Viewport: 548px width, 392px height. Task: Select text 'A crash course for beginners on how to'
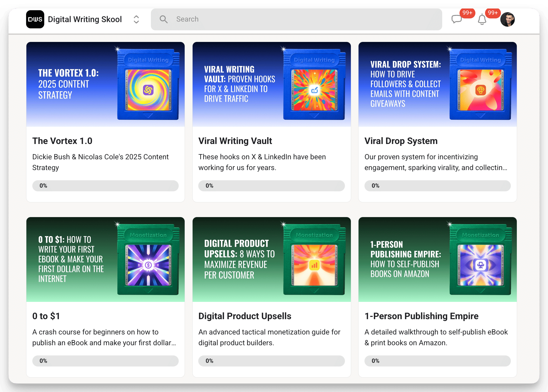(95, 332)
